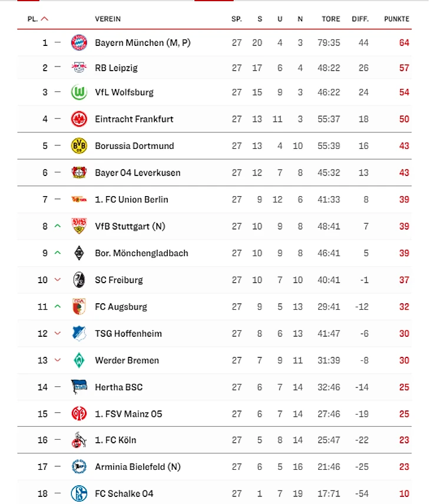Click the VfL Wolfsburg green logo

pyautogui.click(x=78, y=92)
